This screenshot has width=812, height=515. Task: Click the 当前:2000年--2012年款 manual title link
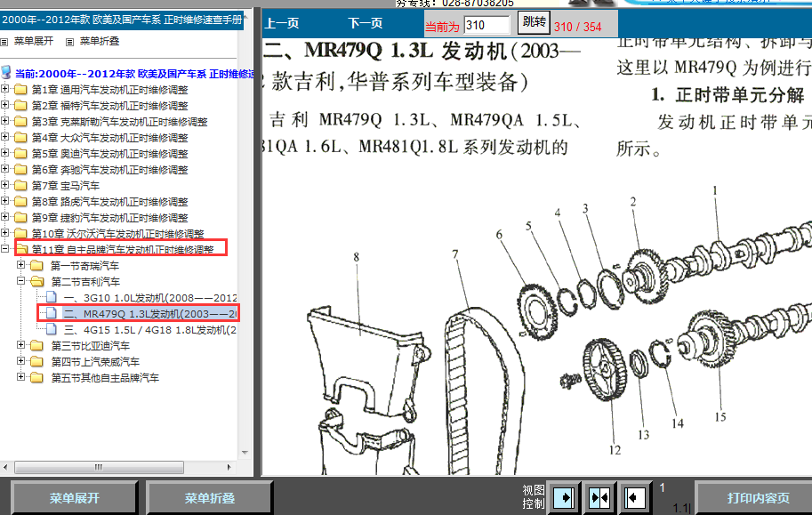134,74
